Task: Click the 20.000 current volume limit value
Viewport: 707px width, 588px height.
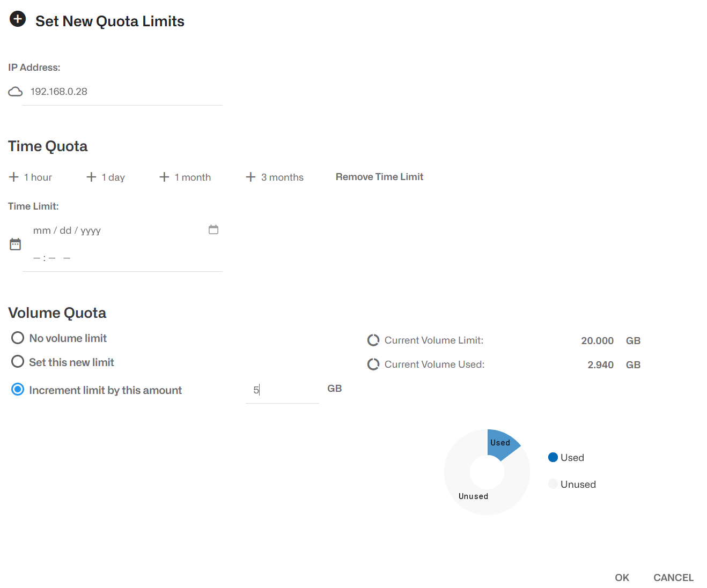Action: point(597,341)
